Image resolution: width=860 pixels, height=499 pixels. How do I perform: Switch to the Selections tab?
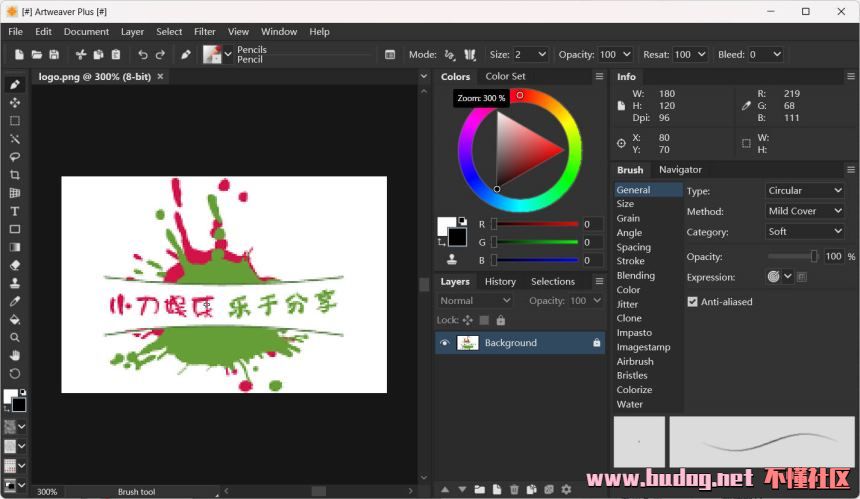(x=553, y=281)
